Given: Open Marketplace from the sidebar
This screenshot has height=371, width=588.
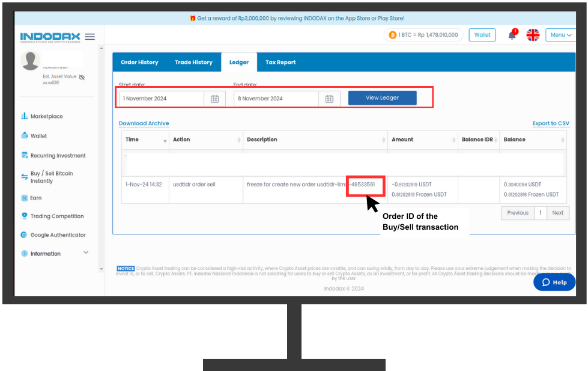Looking at the screenshot, I should coord(46,117).
